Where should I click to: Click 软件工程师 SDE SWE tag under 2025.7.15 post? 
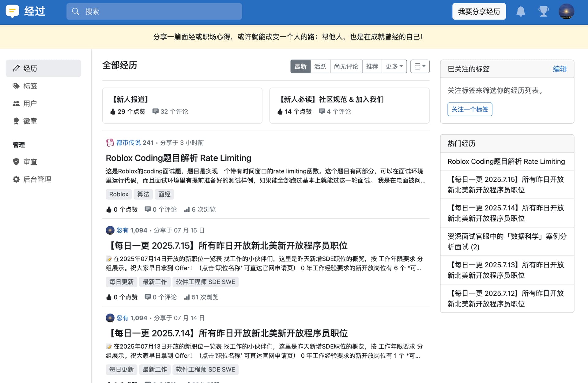tap(205, 282)
